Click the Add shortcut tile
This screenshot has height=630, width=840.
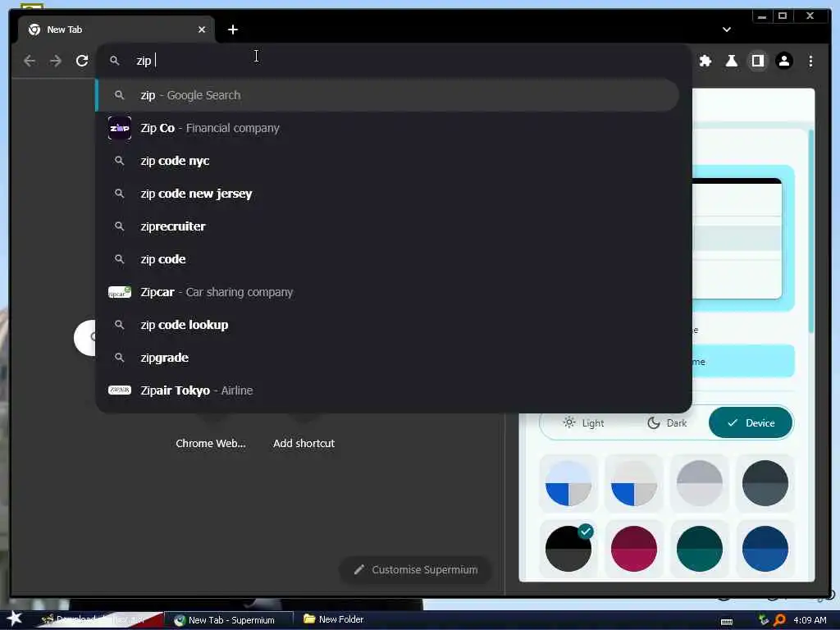click(304, 443)
